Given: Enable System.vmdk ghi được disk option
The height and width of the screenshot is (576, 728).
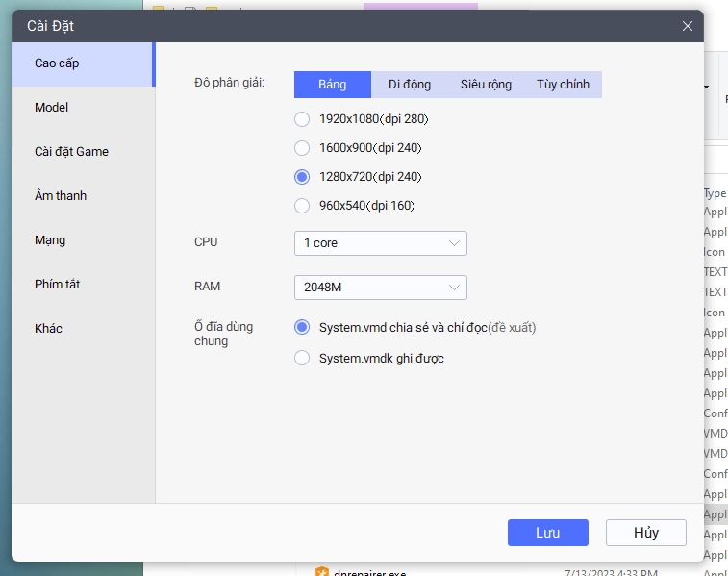Looking at the screenshot, I should [x=302, y=358].
